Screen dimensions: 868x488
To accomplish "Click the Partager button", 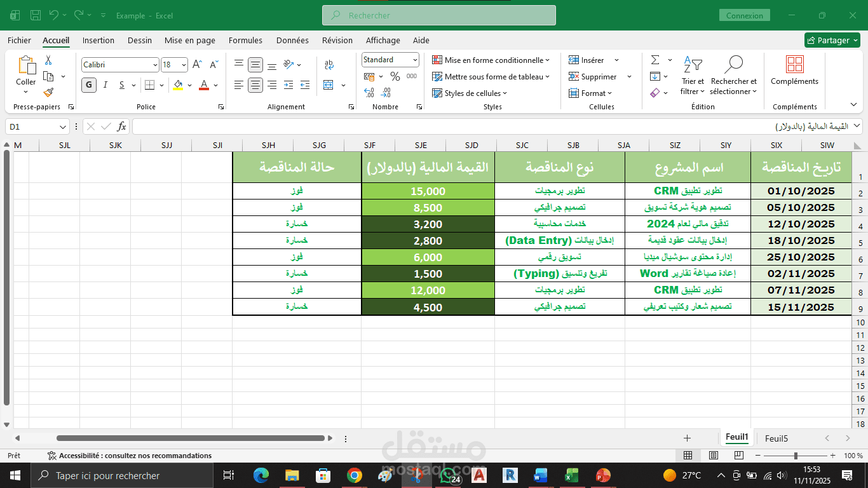I will pos(832,40).
